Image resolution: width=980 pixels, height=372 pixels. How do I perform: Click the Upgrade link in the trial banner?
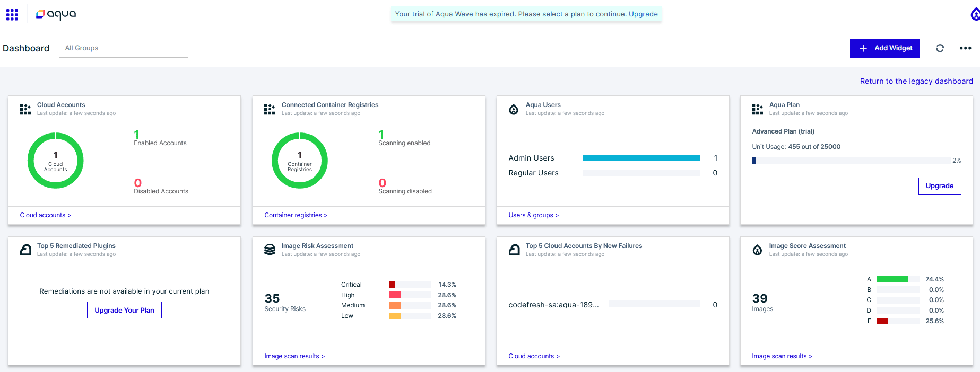click(x=643, y=14)
